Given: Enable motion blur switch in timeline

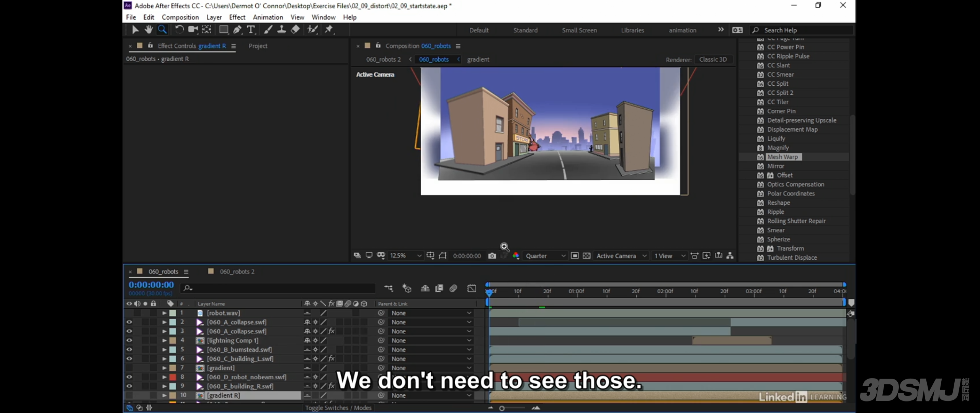Looking at the screenshot, I should click(x=453, y=288).
